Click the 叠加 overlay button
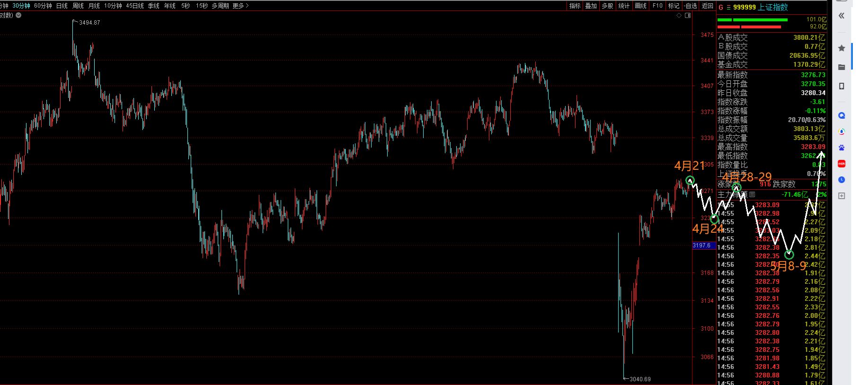 [x=591, y=6]
